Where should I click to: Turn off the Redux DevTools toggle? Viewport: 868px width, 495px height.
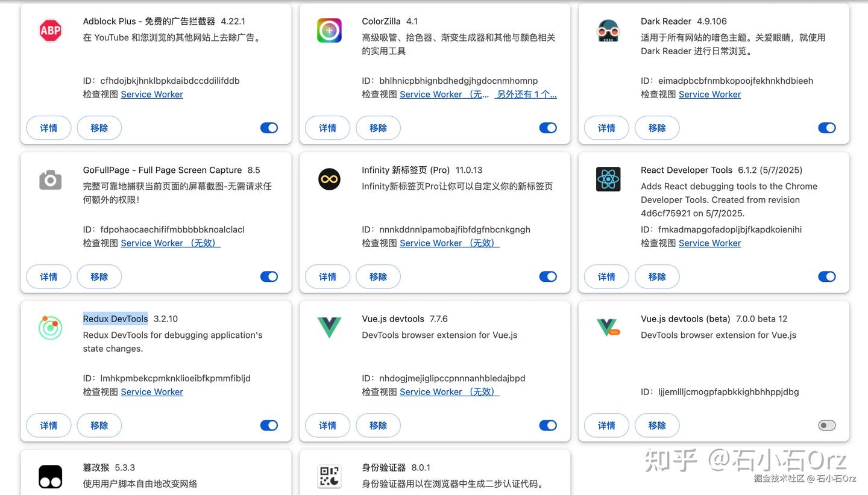[x=269, y=425]
